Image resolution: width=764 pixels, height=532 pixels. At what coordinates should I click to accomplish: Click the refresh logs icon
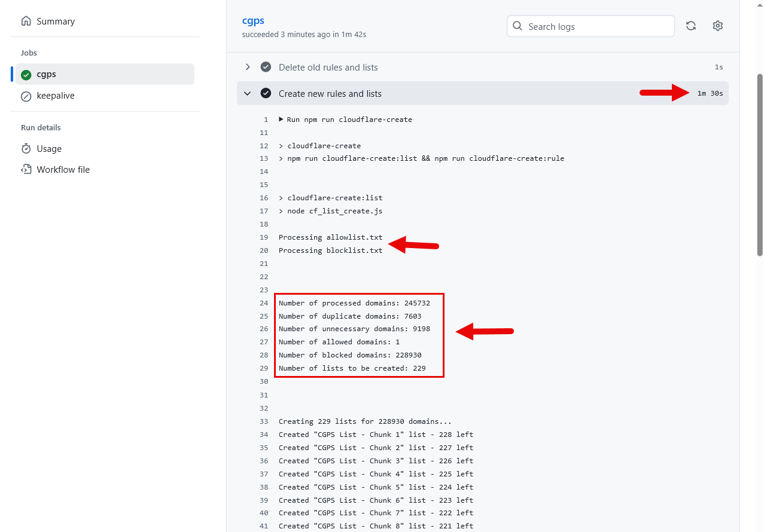(x=690, y=26)
